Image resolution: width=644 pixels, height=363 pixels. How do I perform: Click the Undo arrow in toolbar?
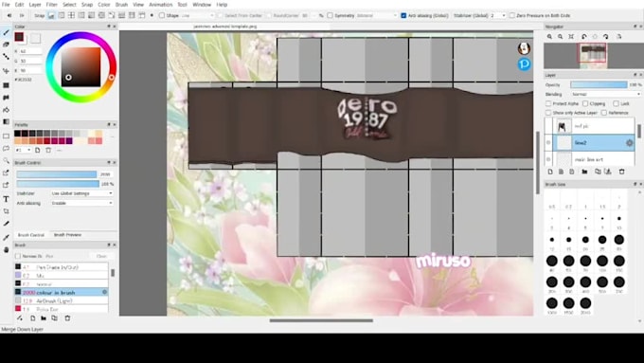click(9, 15)
